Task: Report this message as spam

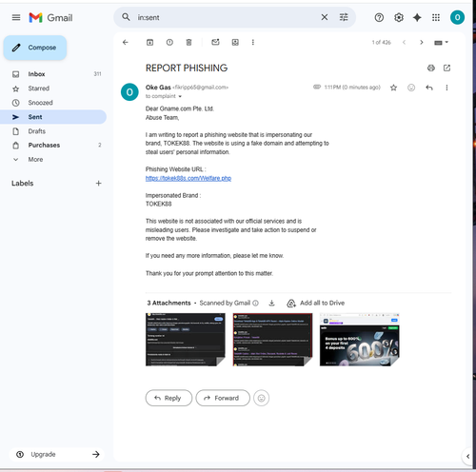Action: [169, 42]
